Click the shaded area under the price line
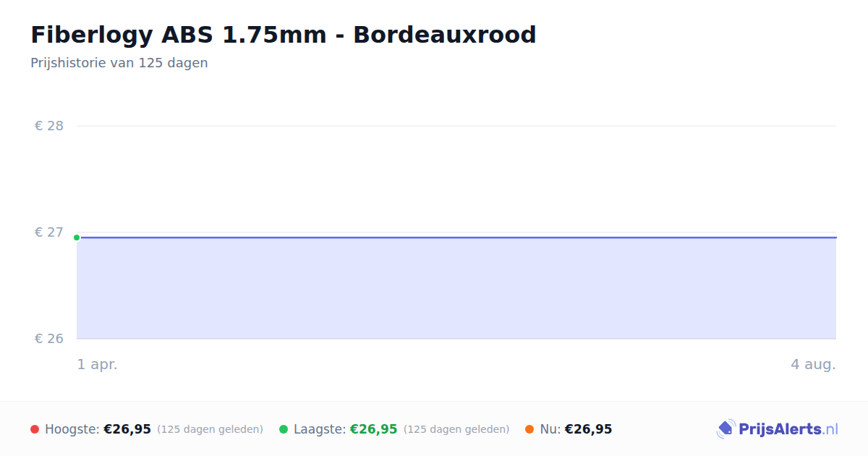The image size is (868, 456). (x=456, y=288)
